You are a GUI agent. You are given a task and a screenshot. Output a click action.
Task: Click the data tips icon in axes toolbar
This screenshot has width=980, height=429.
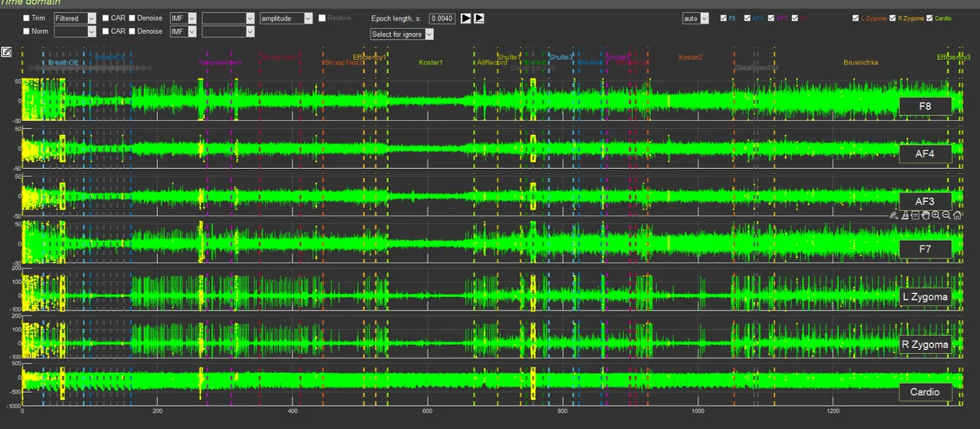[915, 216]
